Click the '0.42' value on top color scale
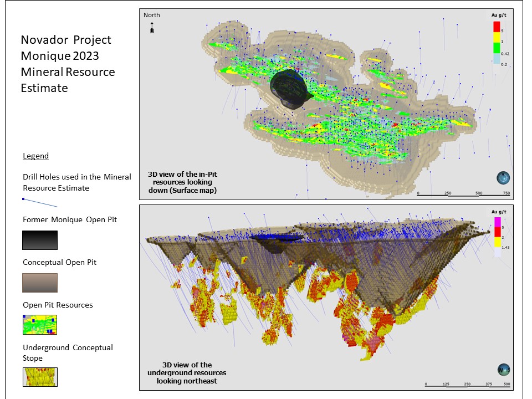The height and width of the screenshot is (399, 532). (505, 54)
